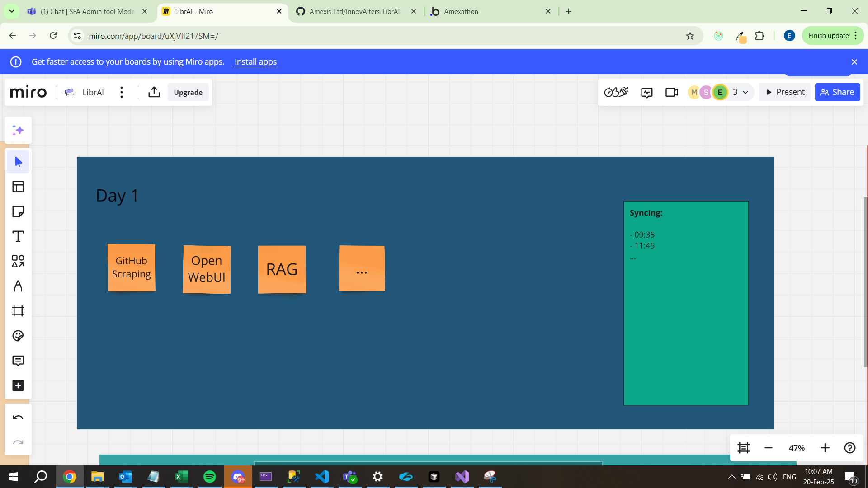Select the Templates tool in sidebar

(18, 187)
